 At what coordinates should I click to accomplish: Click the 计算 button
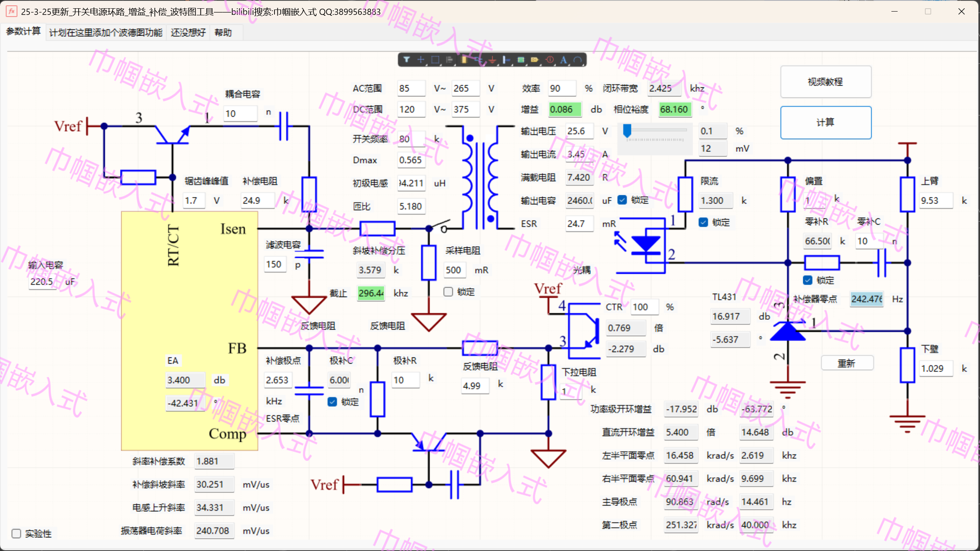tap(826, 122)
